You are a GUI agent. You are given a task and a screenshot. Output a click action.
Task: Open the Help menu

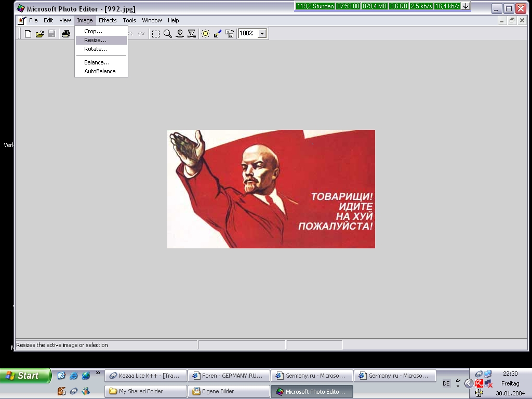coord(173,20)
